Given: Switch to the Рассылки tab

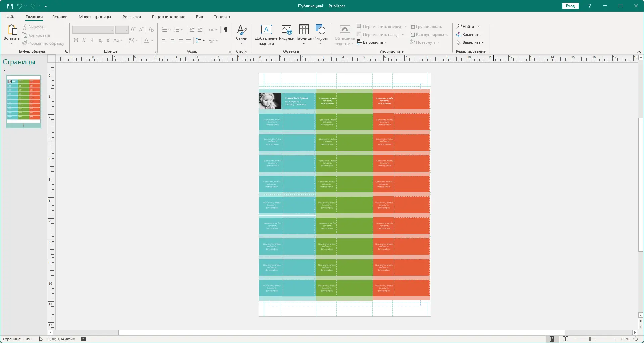Looking at the screenshot, I should pos(132,17).
